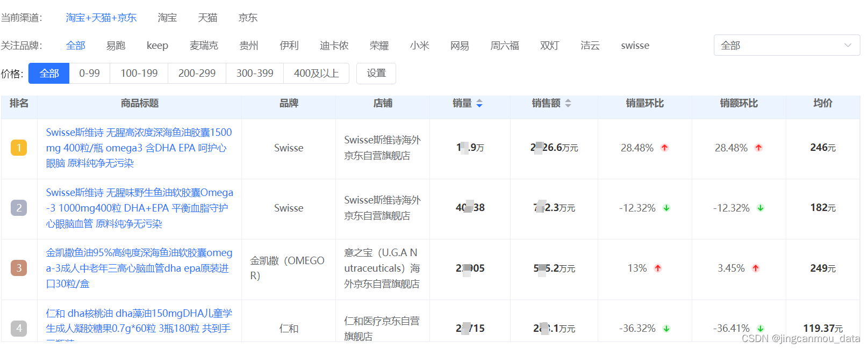868x349 pixels.
Task: Click red up arrow beside 销额环比 28.48%
Action: (x=759, y=148)
